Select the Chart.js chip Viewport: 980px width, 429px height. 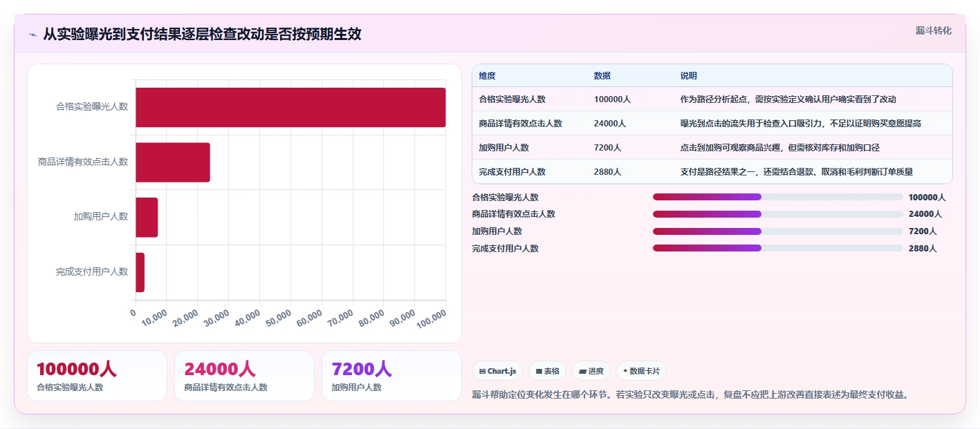(x=497, y=371)
